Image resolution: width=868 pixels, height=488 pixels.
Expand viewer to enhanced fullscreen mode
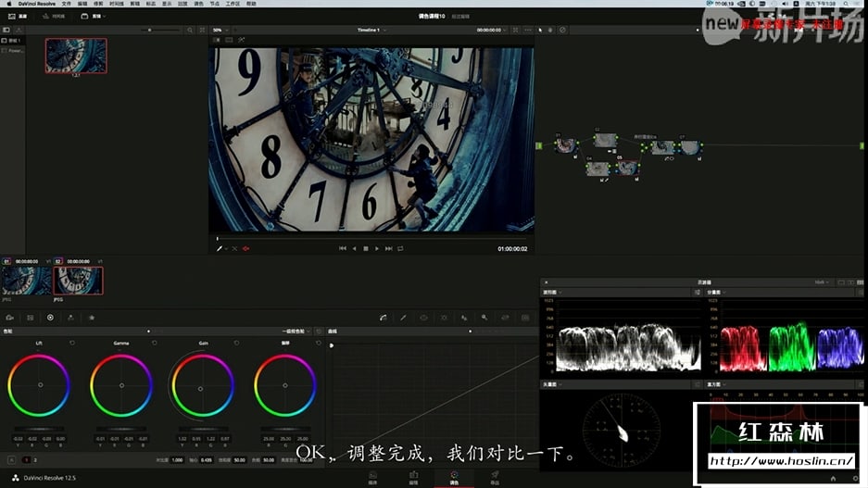click(x=515, y=30)
